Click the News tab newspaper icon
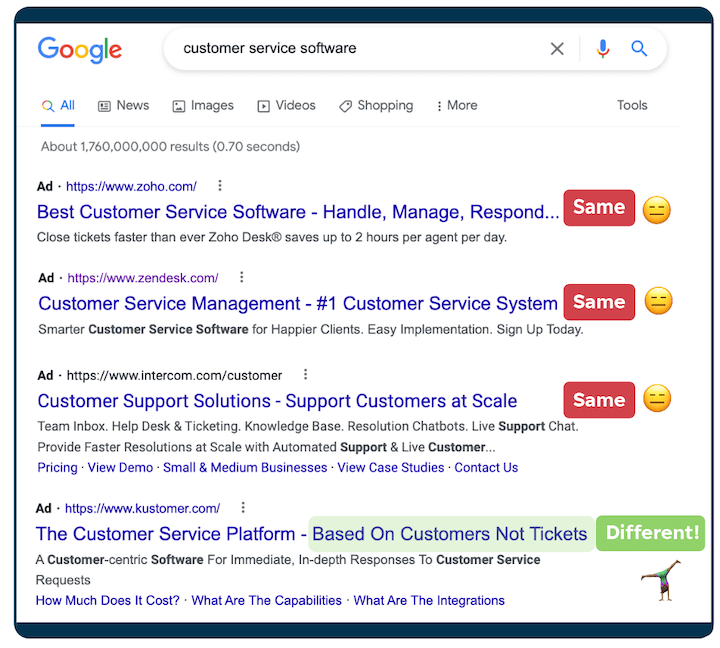 (104, 107)
